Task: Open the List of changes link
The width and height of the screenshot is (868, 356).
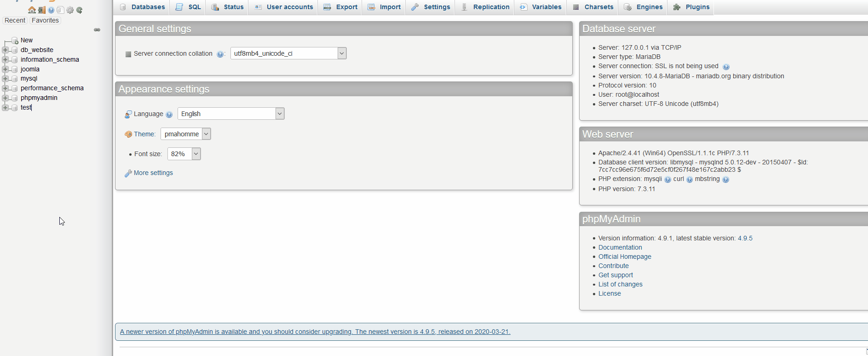Action: (x=621, y=284)
